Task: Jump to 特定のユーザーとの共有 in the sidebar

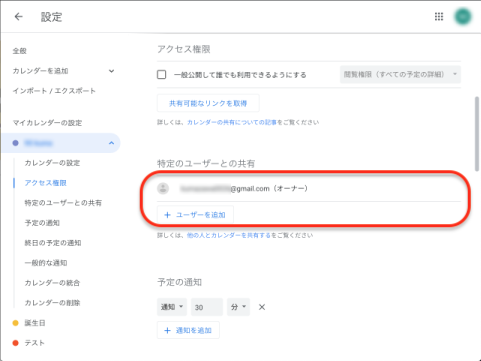Action: coord(63,203)
